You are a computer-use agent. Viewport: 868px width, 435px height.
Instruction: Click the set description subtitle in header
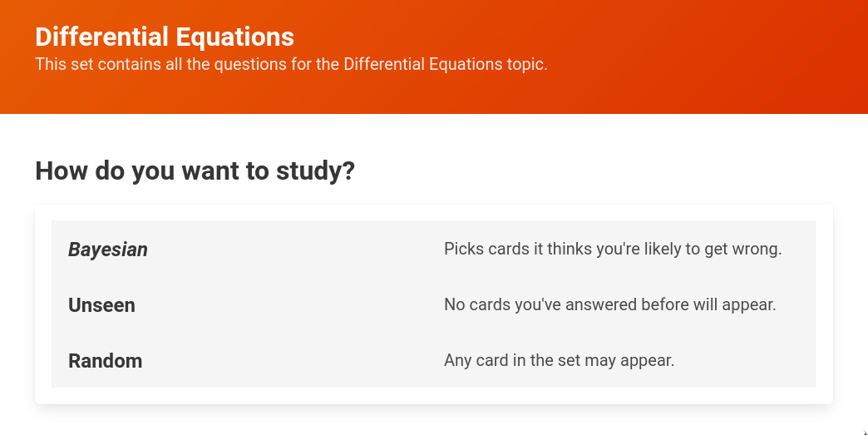click(x=291, y=64)
